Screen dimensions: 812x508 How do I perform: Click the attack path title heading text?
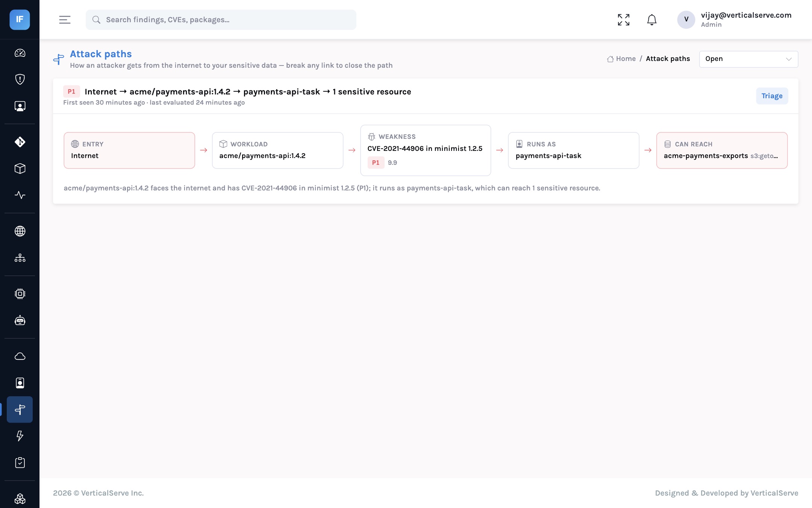pos(248,92)
